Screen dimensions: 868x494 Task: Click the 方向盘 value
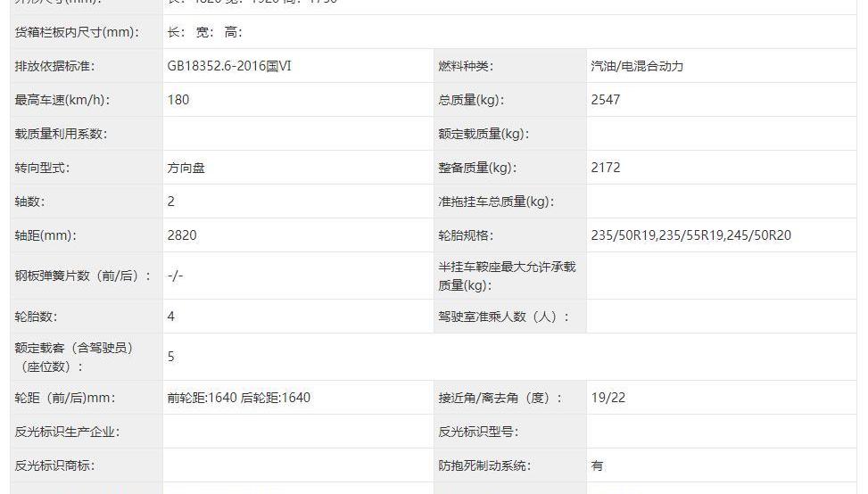(186, 168)
